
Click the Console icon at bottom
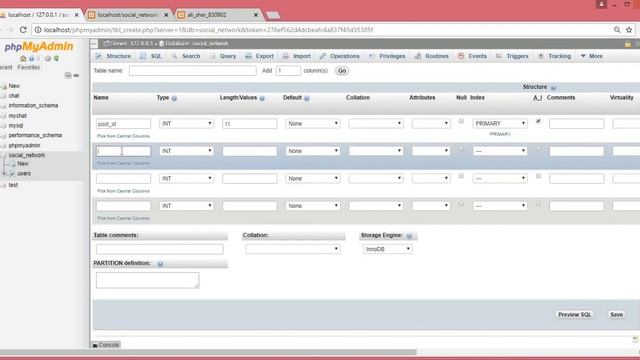95,345
